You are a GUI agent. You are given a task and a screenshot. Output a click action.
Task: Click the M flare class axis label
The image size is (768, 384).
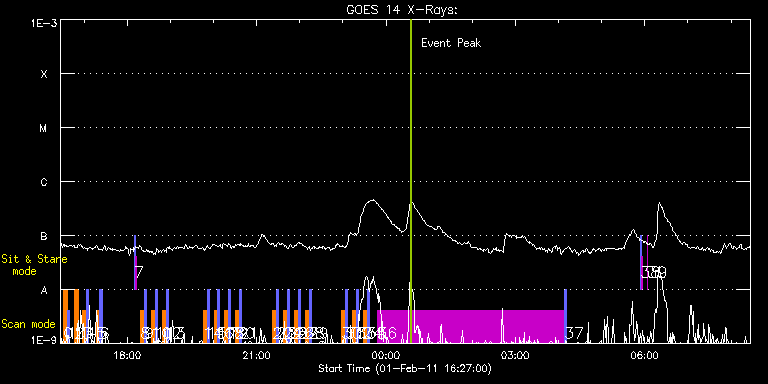click(x=44, y=128)
